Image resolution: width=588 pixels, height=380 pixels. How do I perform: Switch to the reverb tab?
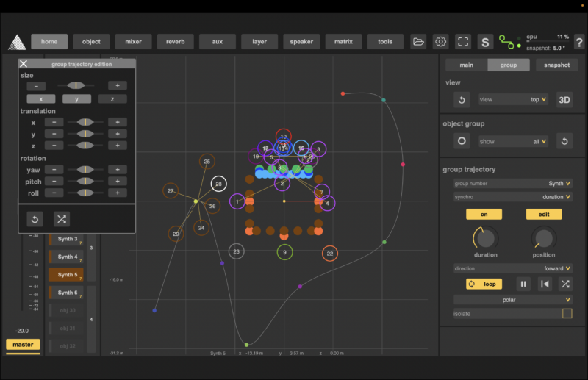click(176, 42)
